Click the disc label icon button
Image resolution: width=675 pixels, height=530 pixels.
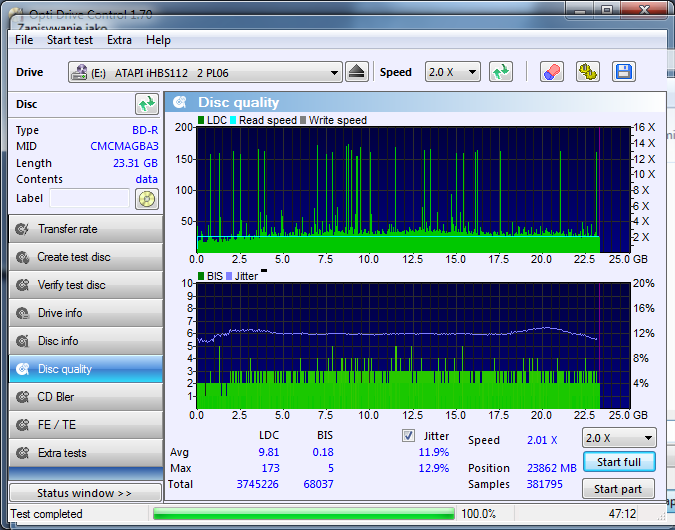coord(147,199)
